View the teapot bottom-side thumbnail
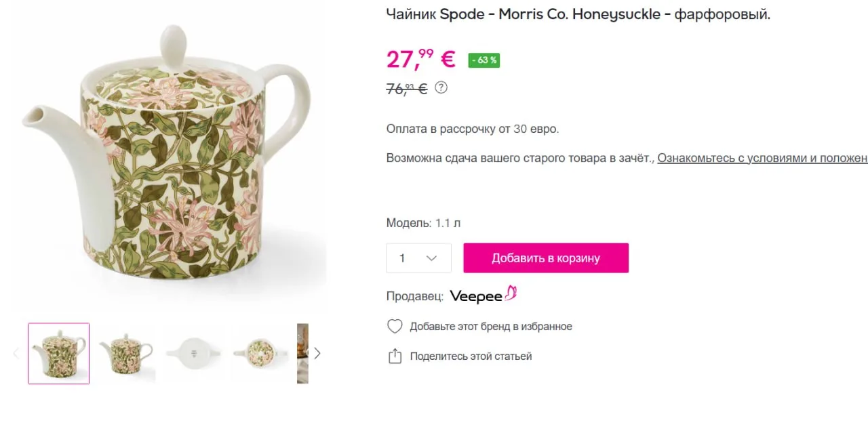Viewport: 868px width, 429px height. (193, 353)
